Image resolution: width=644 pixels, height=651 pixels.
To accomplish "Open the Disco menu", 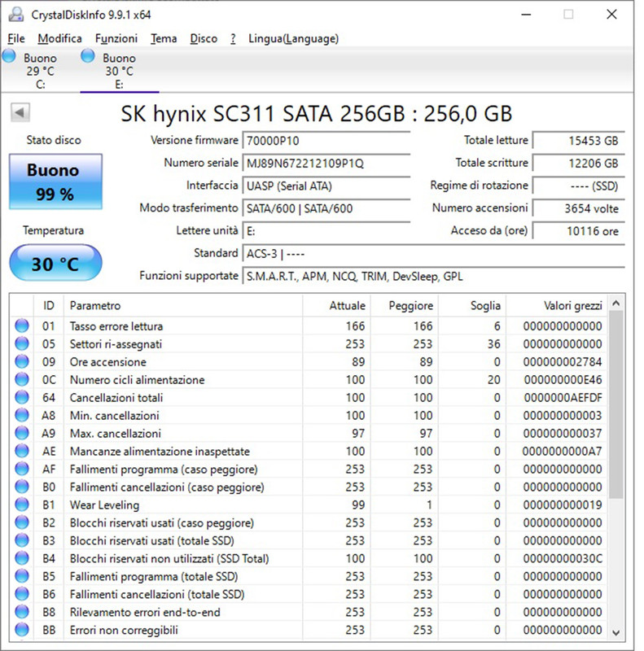I will tap(204, 38).
